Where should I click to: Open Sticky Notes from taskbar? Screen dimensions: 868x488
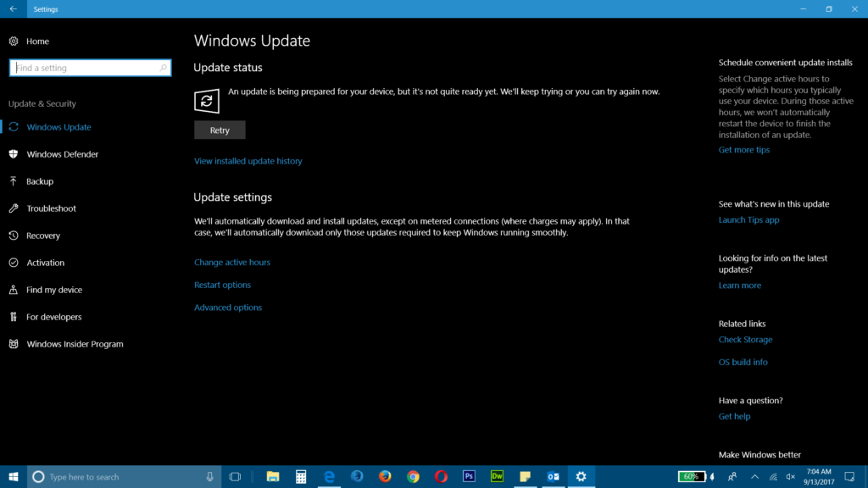526,476
